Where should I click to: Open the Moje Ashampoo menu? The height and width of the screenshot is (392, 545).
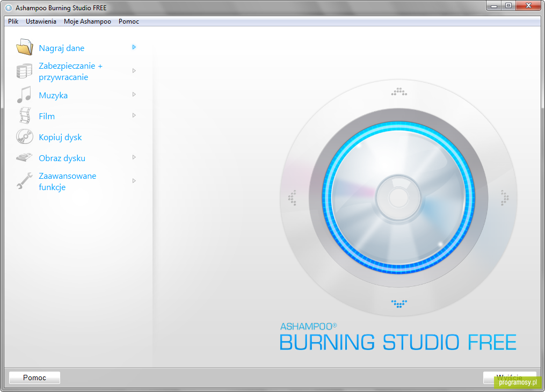(87, 21)
